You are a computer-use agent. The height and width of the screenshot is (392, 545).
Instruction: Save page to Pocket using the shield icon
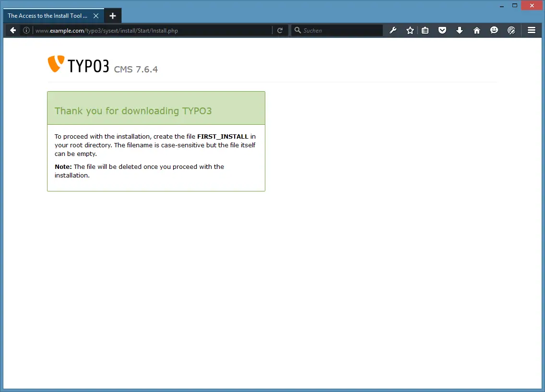point(442,31)
